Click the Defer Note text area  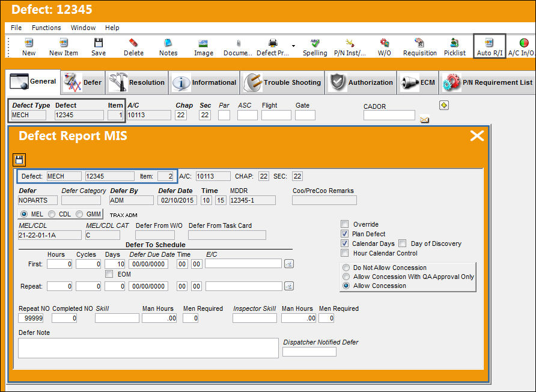tap(148, 348)
